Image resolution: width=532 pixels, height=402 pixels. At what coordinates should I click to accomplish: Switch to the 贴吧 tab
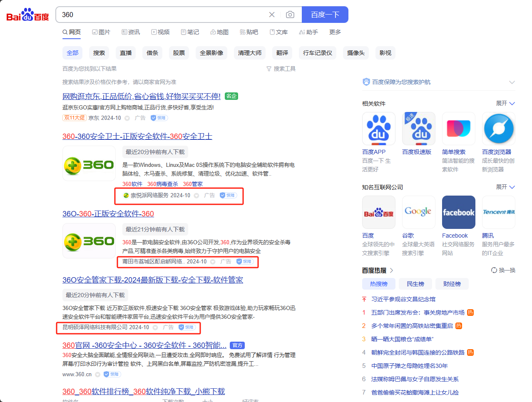point(249,32)
